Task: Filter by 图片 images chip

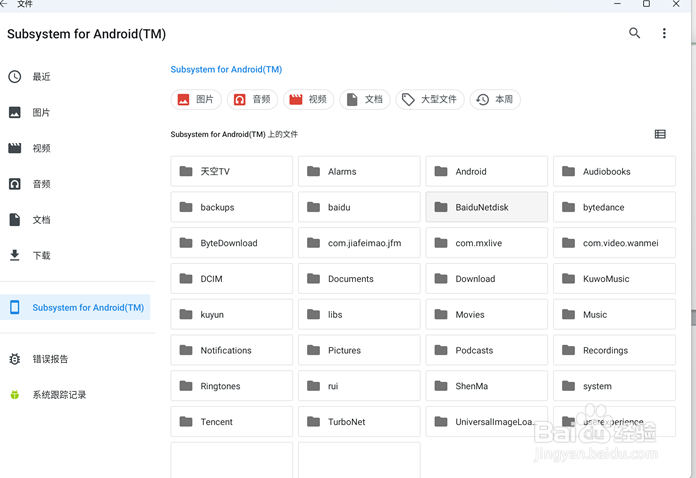Action: [x=196, y=99]
